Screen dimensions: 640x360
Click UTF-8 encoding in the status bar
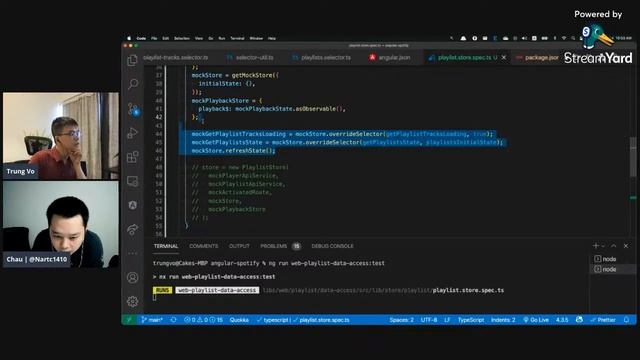(429, 320)
